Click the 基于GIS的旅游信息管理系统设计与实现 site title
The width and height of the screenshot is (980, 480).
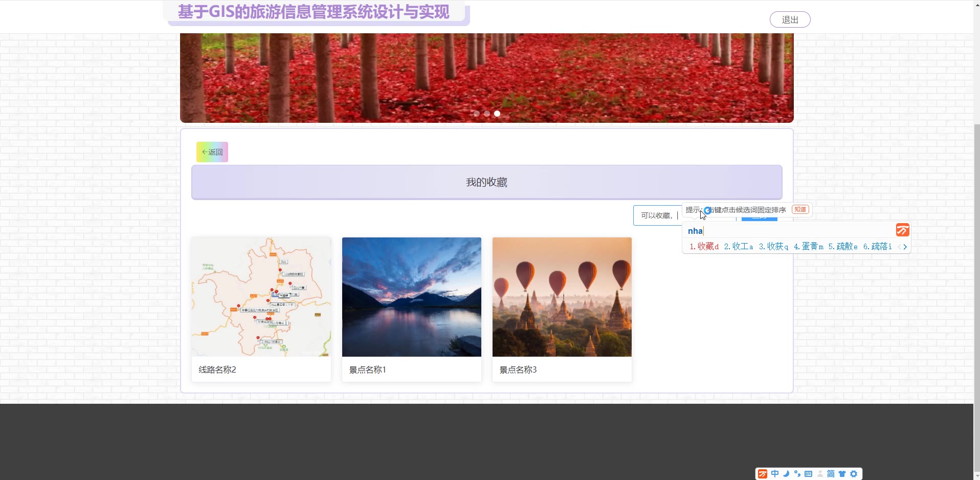(314, 12)
